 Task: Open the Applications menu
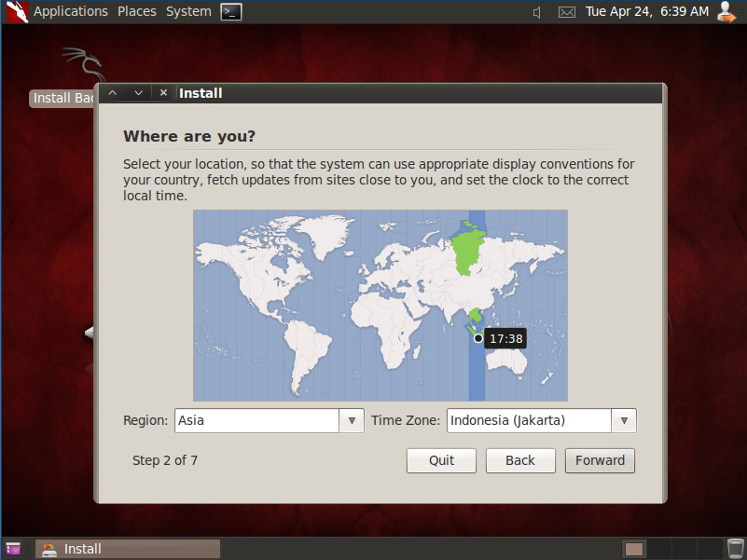tap(71, 11)
